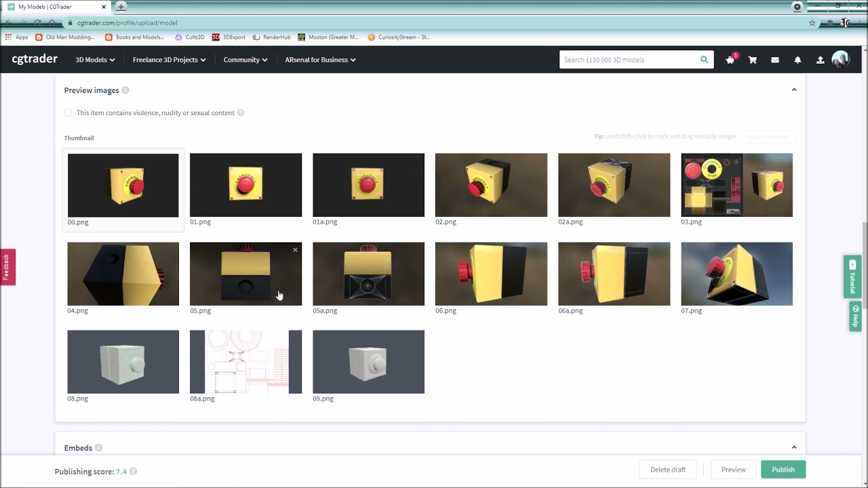Open the basket icon with badge 5
This screenshot has height=488, width=868.
pyautogui.click(x=730, y=60)
